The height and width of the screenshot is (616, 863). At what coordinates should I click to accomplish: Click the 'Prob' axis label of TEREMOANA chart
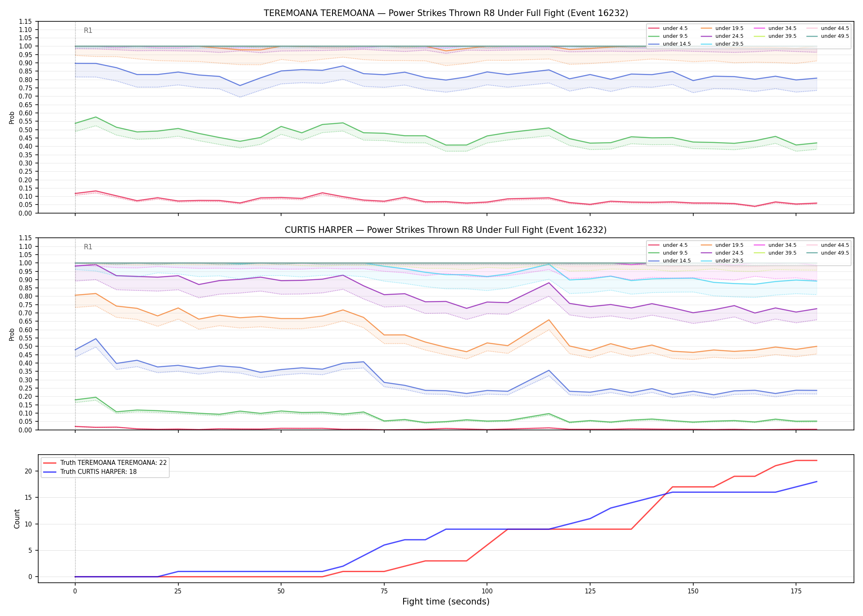point(12,117)
